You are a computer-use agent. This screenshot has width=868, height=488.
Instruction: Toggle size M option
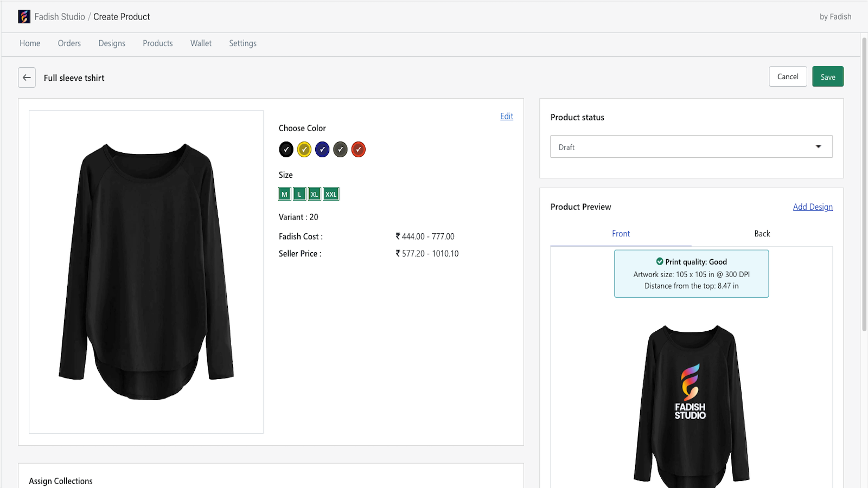tap(284, 194)
